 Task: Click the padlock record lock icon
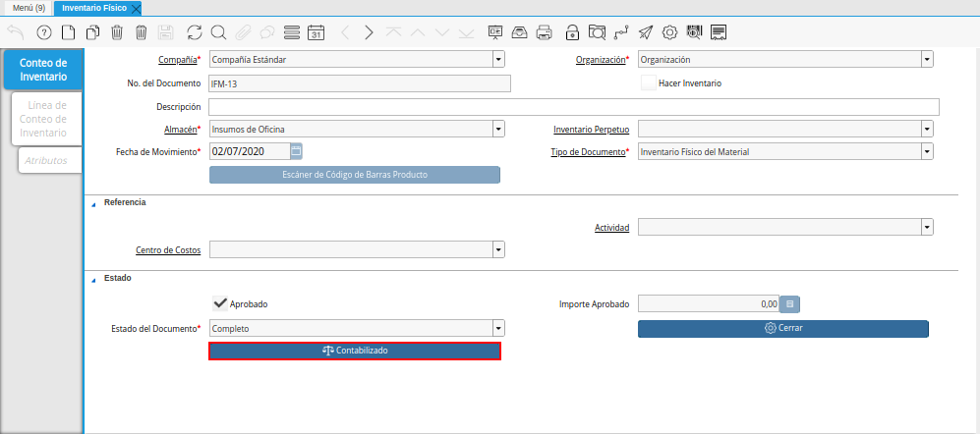click(572, 32)
